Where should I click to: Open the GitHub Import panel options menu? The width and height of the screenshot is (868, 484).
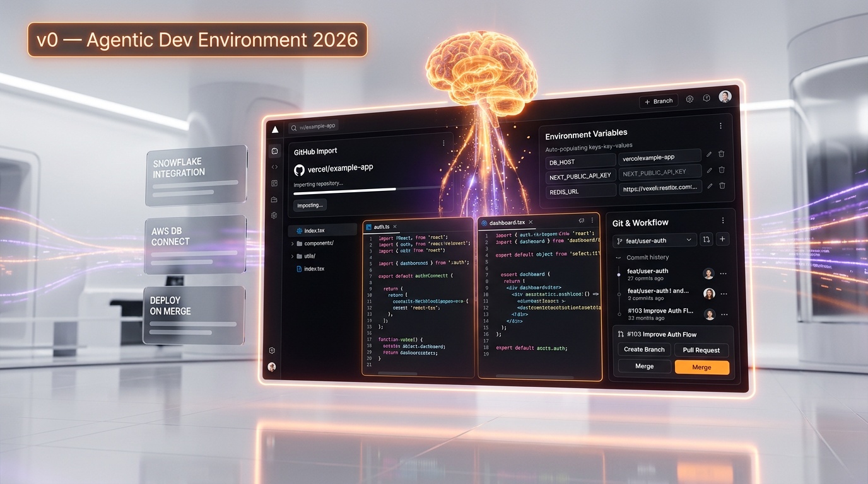(x=443, y=144)
